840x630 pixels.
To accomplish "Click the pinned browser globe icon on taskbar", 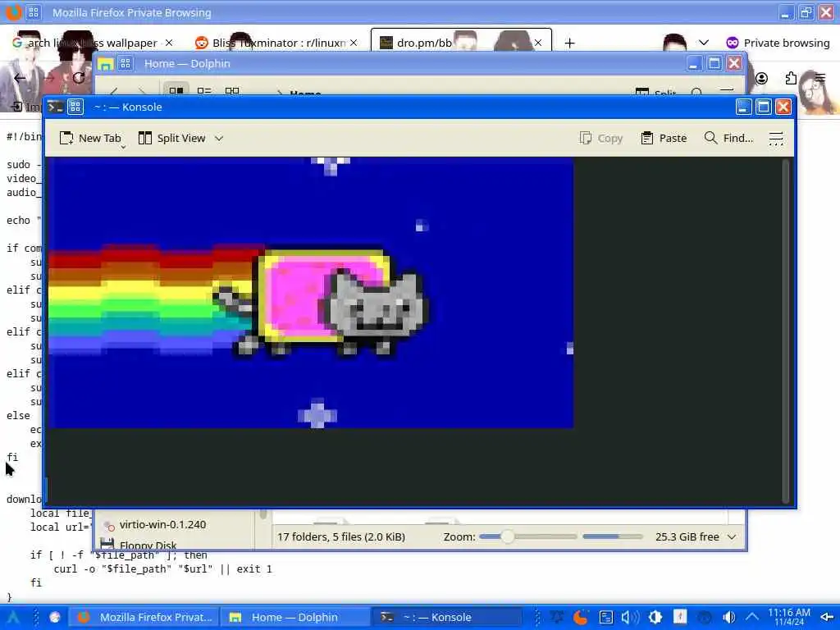I will tap(55, 617).
